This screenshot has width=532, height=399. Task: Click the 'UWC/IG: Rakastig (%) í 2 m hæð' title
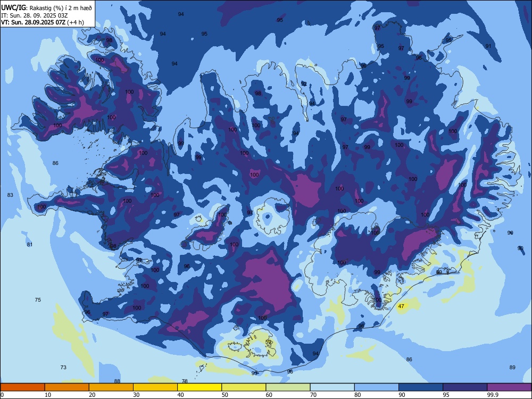click(46, 8)
